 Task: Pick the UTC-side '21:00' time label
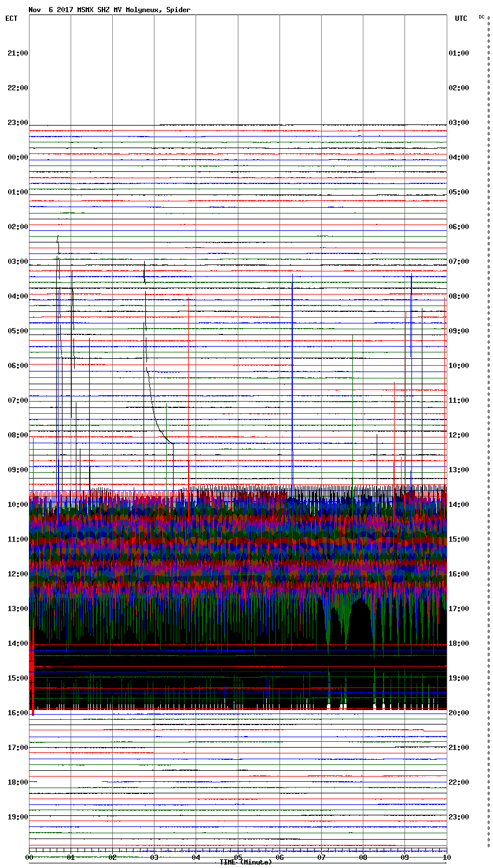coord(459,748)
